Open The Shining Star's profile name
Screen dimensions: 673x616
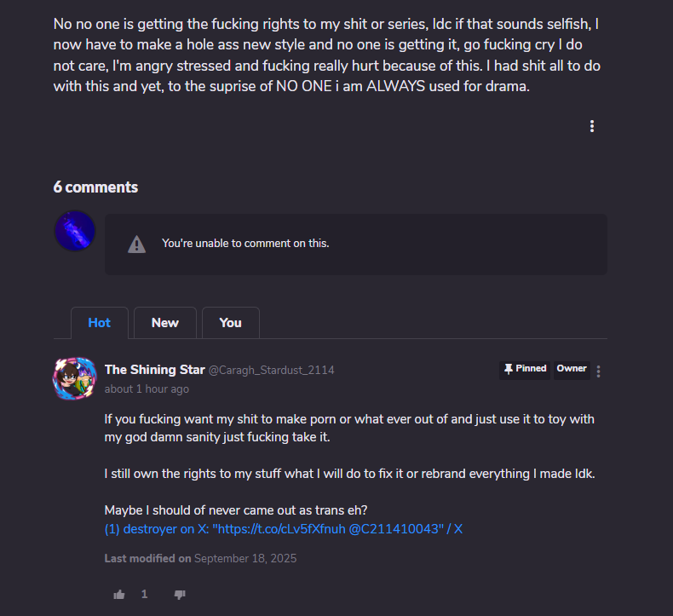pyautogui.click(x=154, y=370)
